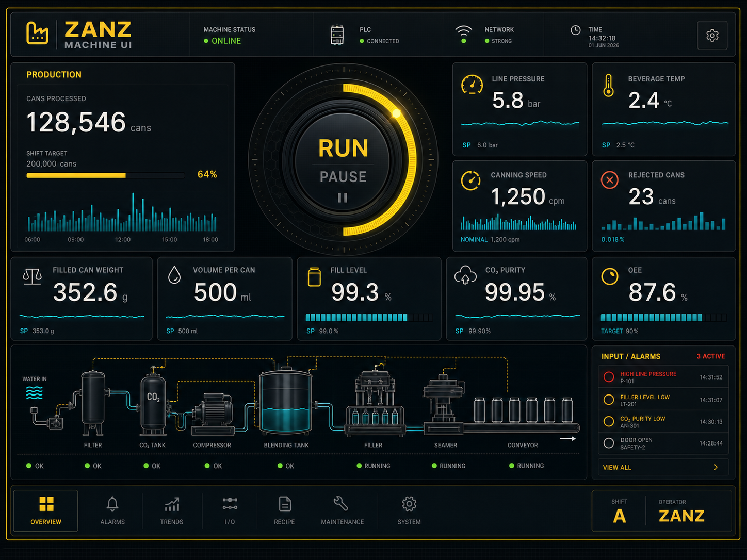Open the Overview tab
The image size is (747, 560).
click(45, 510)
